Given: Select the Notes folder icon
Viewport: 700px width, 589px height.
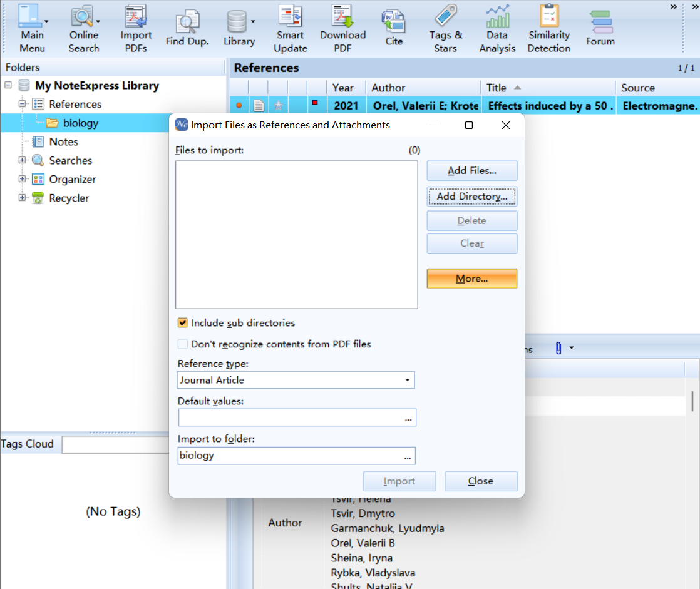Looking at the screenshot, I should click(x=38, y=142).
